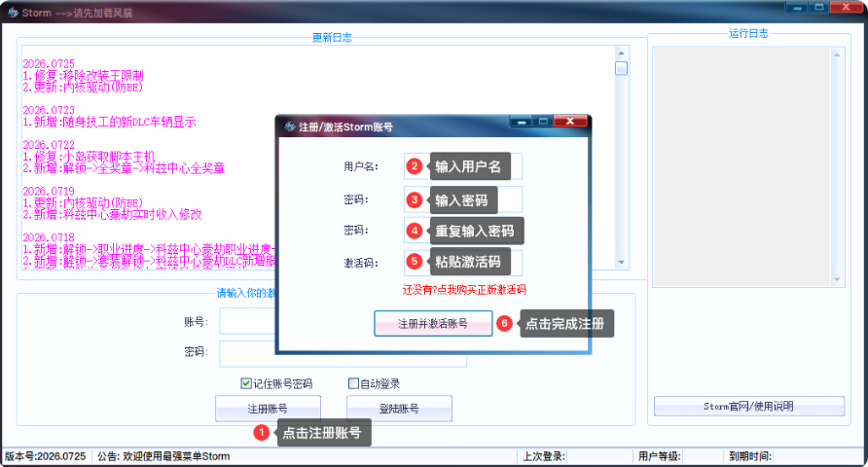Screen dimensions: 868x467
Task: Focus the repeat 密码 field in register dialog
Action: [x=463, y=231]
